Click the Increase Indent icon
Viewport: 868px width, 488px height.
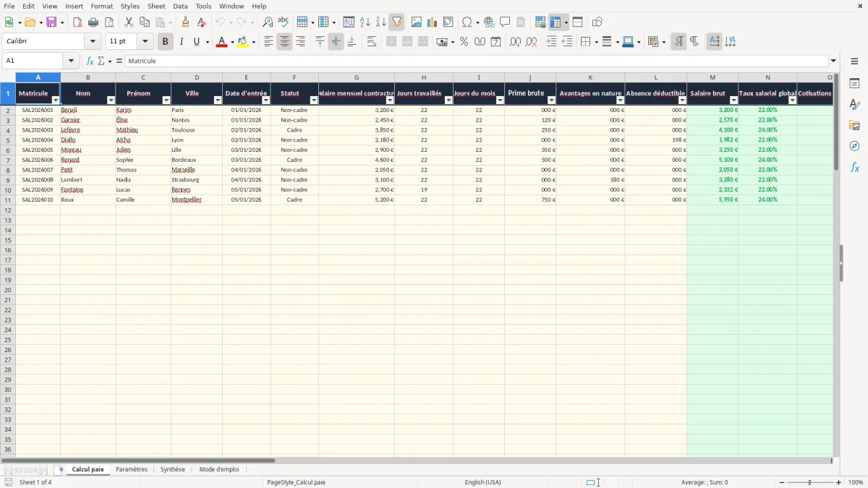551,42
